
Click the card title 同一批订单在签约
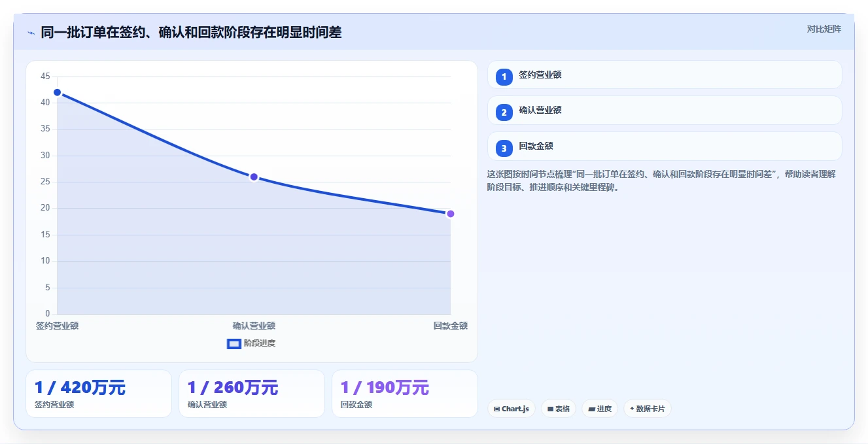(191, 32)
